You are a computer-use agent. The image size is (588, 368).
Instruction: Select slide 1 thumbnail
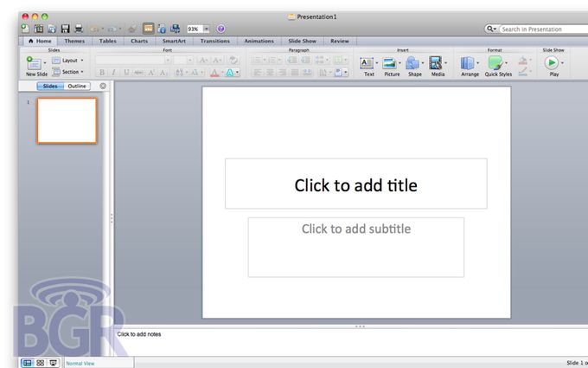pyautogui.click(x=67, y=120)
